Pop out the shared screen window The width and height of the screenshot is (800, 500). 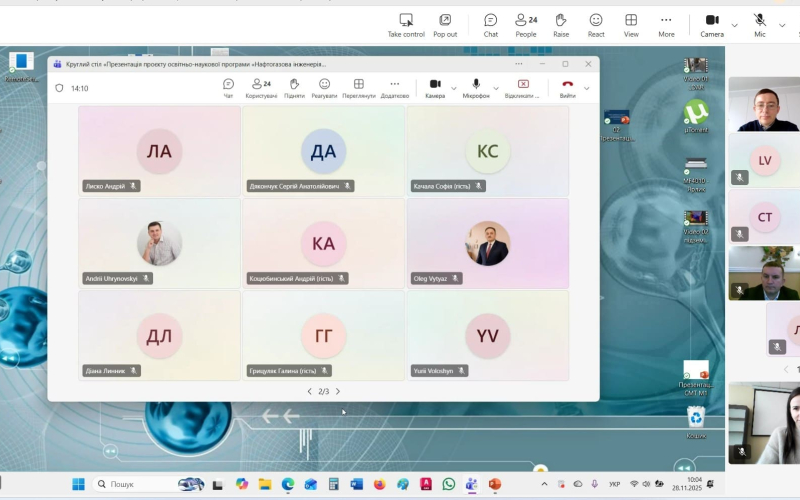pos(445,25)
